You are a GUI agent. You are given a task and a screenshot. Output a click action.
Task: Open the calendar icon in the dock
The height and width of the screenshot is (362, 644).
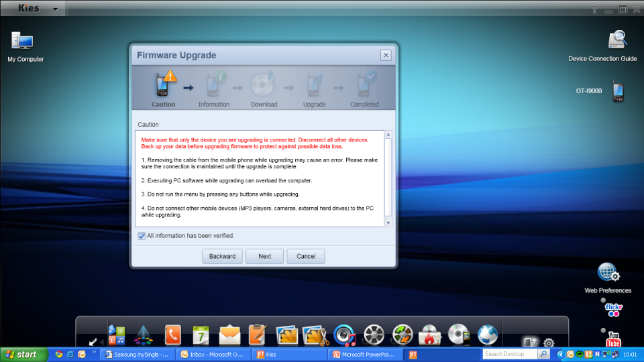pyautogui.click(x=201, y=334)
